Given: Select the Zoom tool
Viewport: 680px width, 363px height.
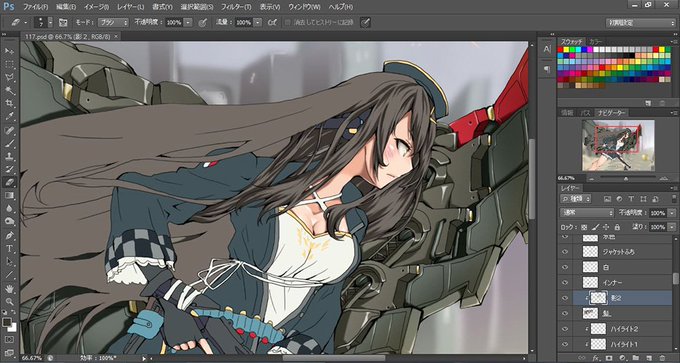Looking at the screenshot, I should (10, 302).
